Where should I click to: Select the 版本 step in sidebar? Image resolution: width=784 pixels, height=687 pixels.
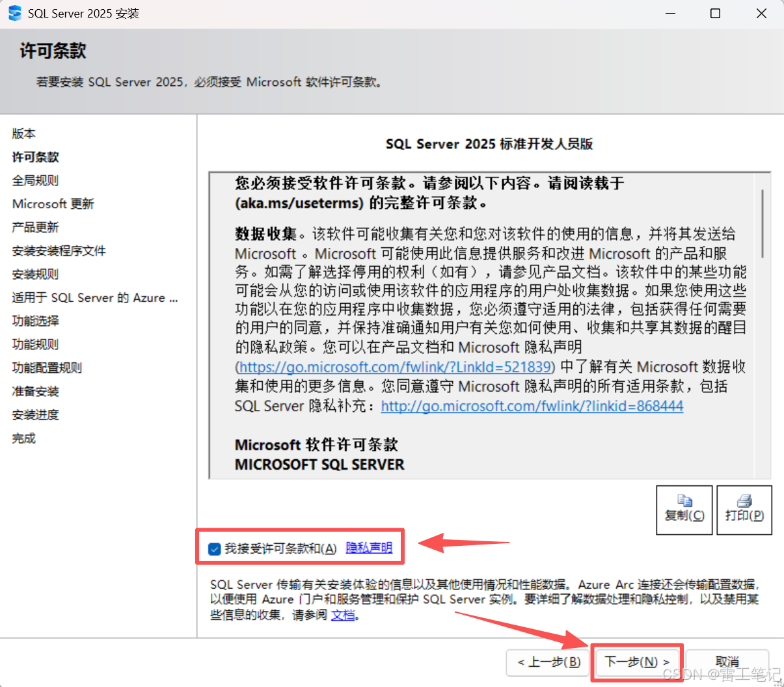(24, 133)
